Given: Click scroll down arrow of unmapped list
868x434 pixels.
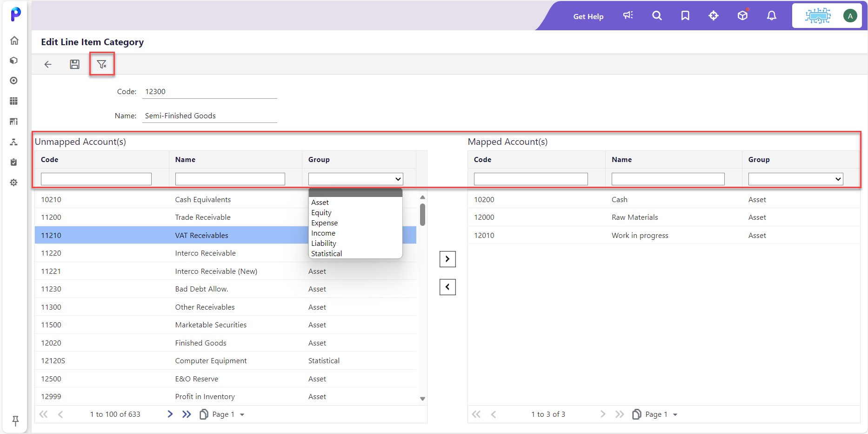Looking at the screenshot, I should 422,399.
